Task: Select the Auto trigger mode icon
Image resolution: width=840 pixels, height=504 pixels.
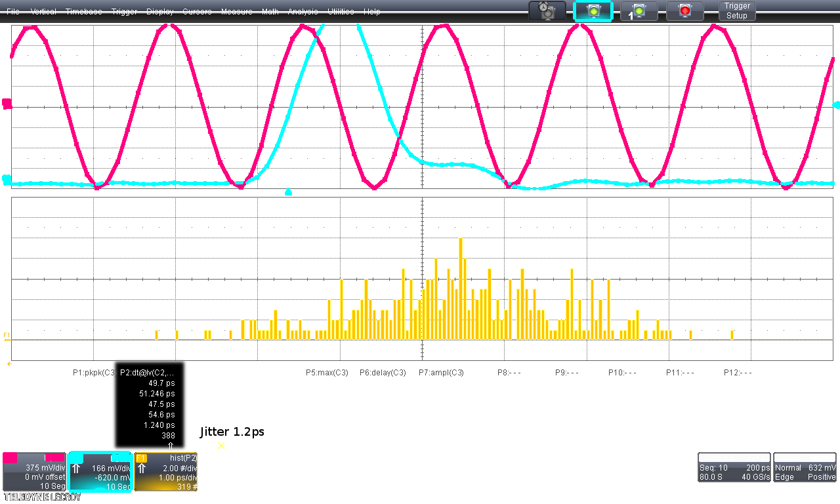Action: point(547,11)
